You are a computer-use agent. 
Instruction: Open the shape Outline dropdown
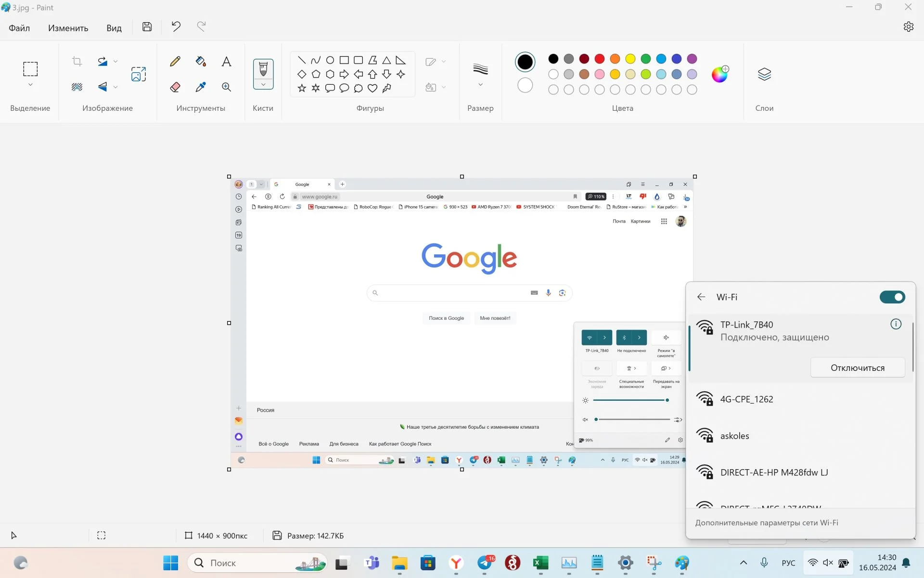click(x=444, y=62)
